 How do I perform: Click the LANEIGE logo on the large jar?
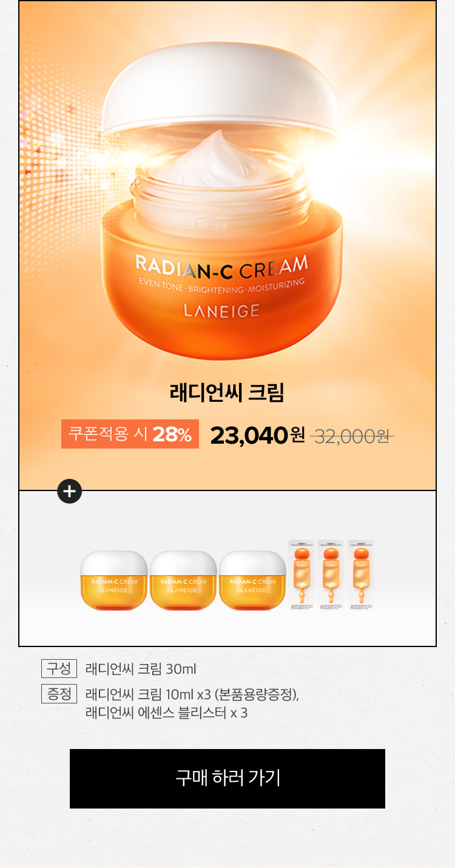pos(221,311)
